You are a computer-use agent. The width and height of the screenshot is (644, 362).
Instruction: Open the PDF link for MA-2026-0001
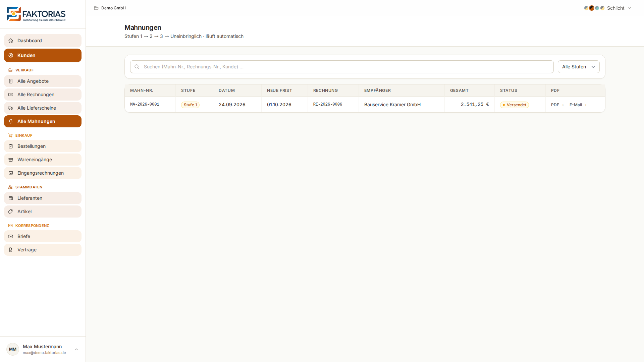(557, 105)
